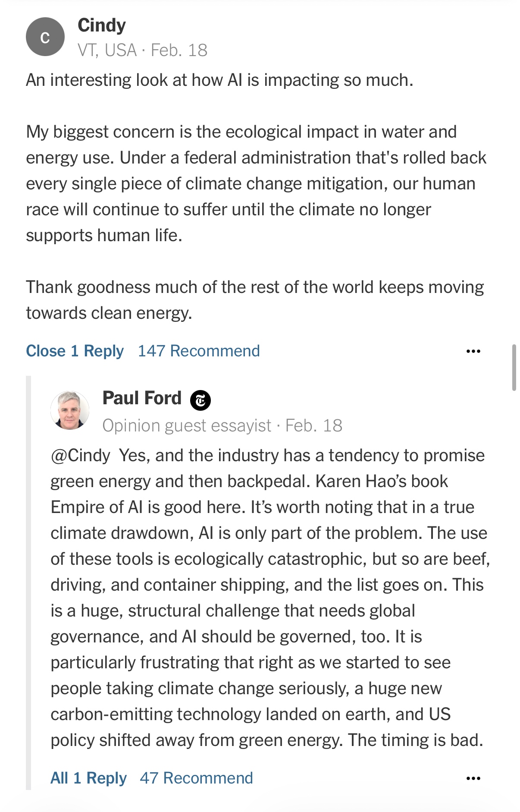Open more options on Cindy's comment
This screenshot has height=812, width=520.
tap(473, 351)
